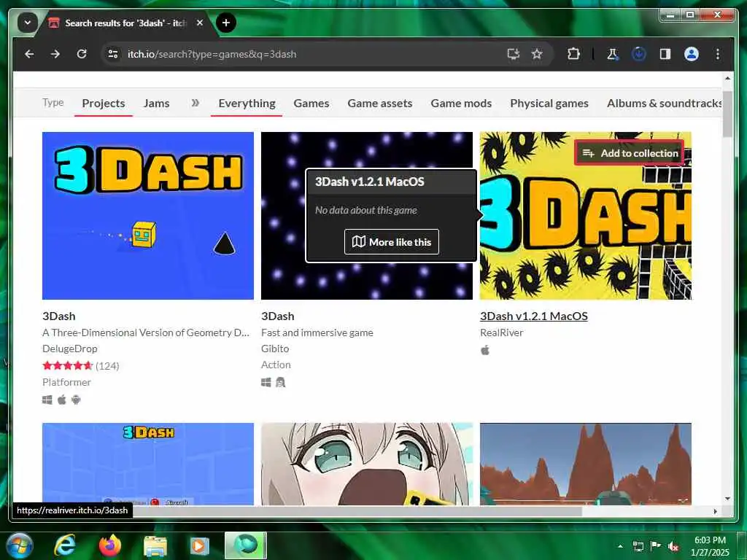Click the small-logo 3Dash thumbnail in second row

pos(147,464)
